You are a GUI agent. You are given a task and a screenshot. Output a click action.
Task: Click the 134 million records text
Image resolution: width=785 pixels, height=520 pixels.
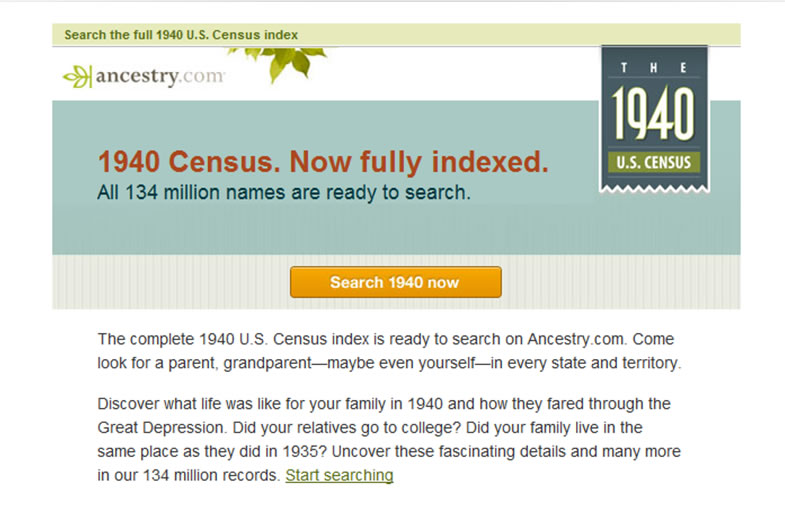210,475
